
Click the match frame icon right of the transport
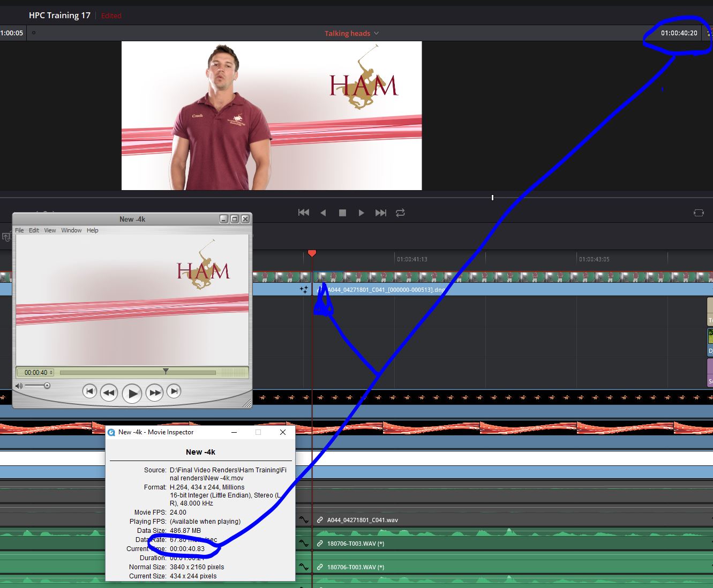click(x=699, y=213)
